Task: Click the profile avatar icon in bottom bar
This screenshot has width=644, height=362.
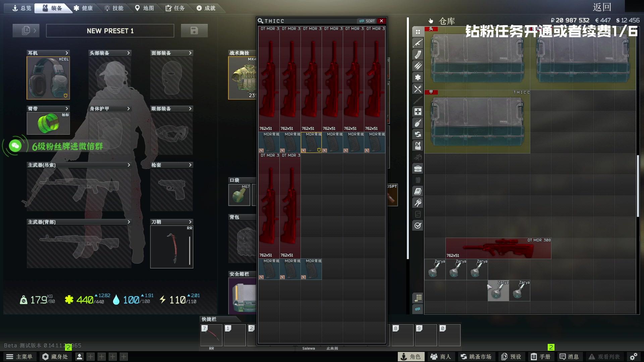Action: 79,357
